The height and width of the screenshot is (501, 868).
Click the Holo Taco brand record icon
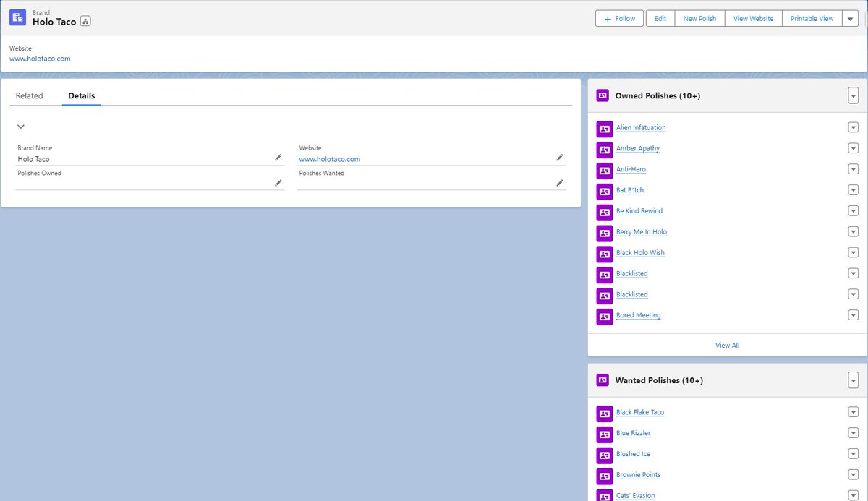[x=18, y=17]
